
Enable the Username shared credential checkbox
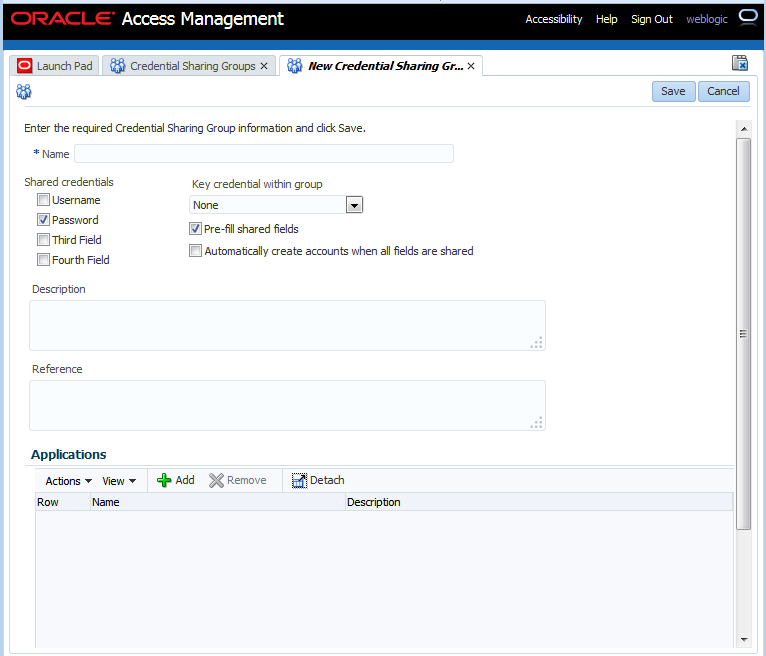[x=43, y=200]
